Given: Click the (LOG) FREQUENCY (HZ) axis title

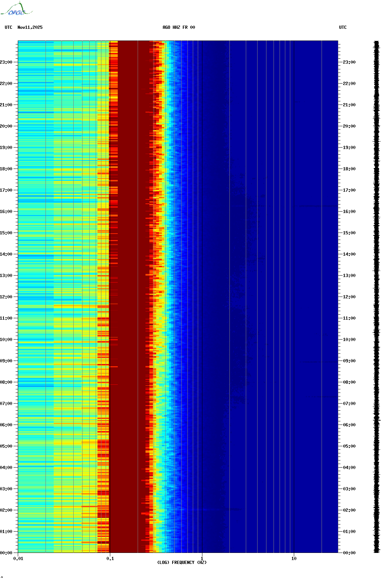Looking at the screenshot, I should (182, 563).
